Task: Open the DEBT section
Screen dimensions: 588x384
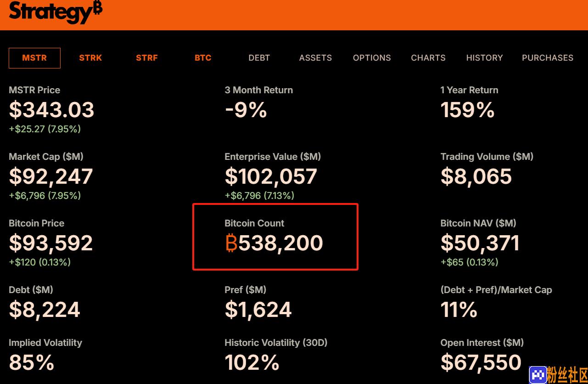Action: click(x=259, y=58)
